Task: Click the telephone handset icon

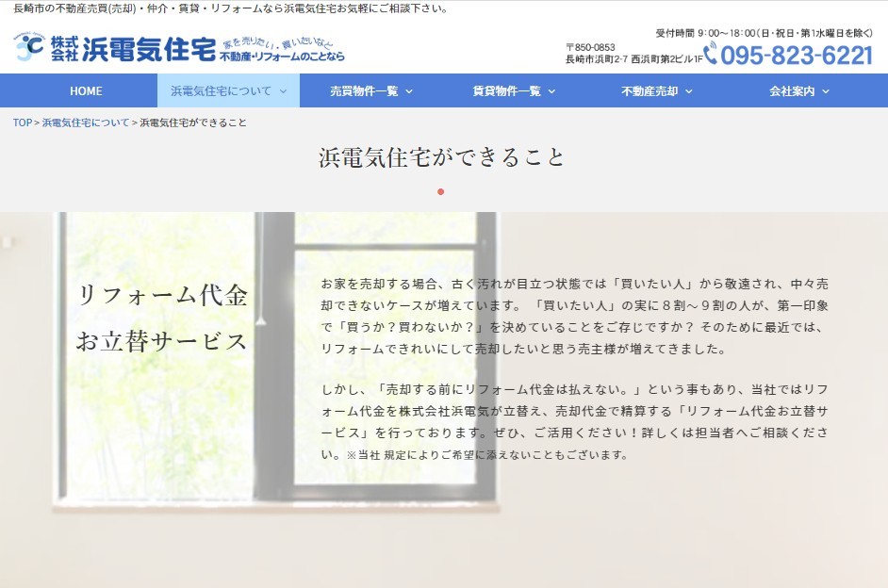Action: coord(711,54)
